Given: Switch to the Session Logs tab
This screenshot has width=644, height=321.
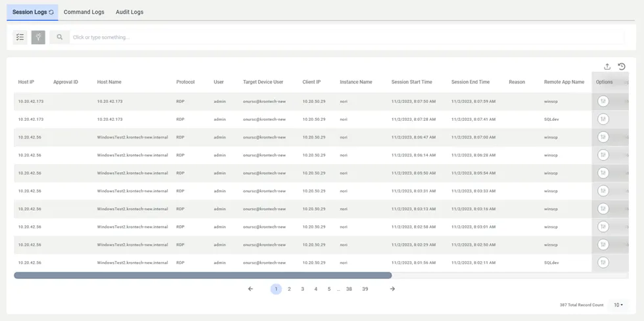Looking at the screenshot, I should point(32,12).
